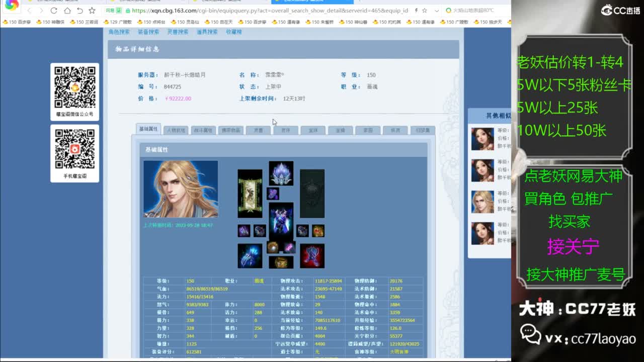
Task: Click the crystal helmet equipment icon
Action: tap(281, 173)
